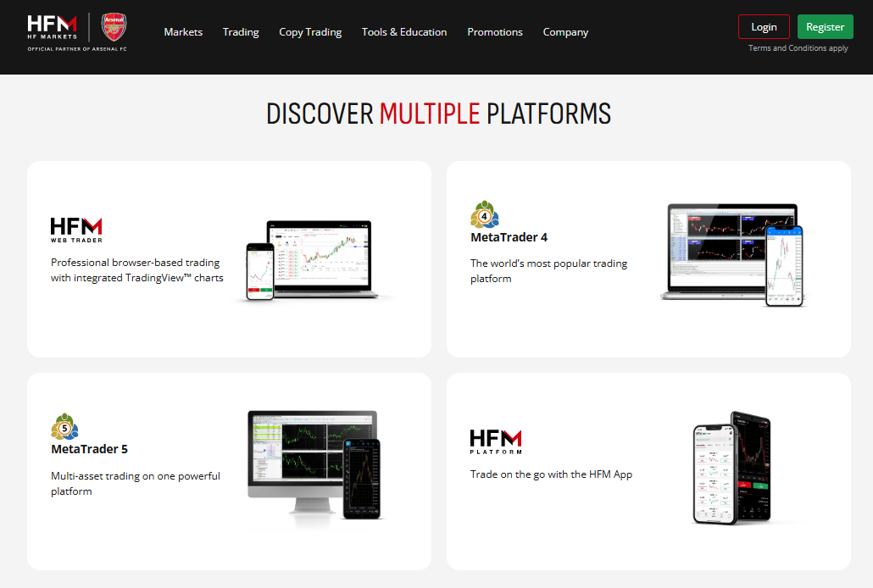Click the Login button
This screenshot has height=588, width=873.
(764, 27)
